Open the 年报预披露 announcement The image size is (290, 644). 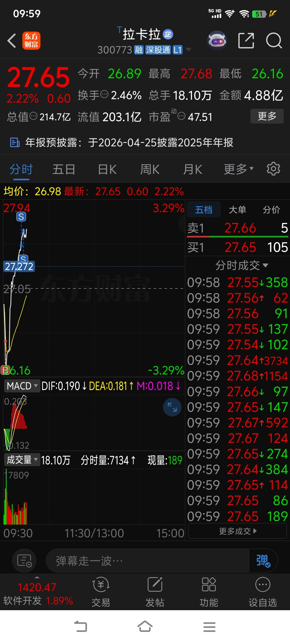pyautogui.click(x=145, y=142)
